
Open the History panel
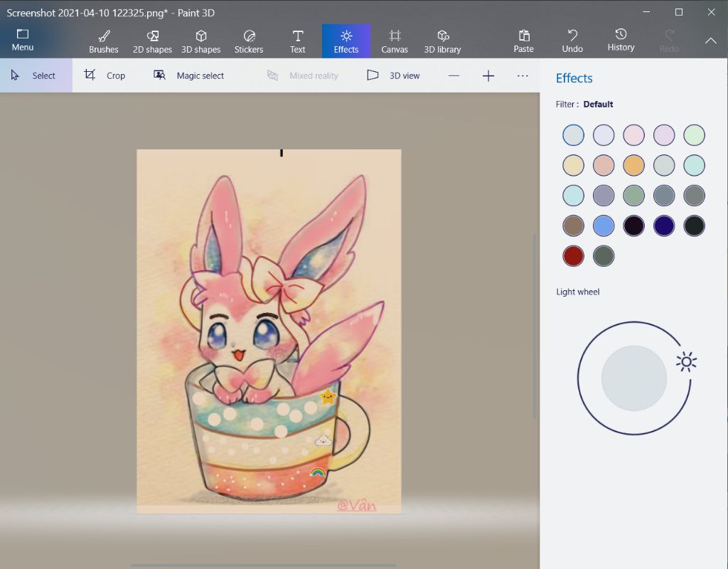coord(621,41)
